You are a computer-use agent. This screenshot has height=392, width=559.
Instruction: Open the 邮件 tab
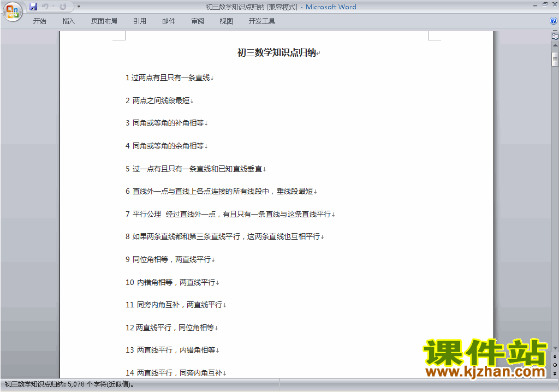click(x=169, y=21)
